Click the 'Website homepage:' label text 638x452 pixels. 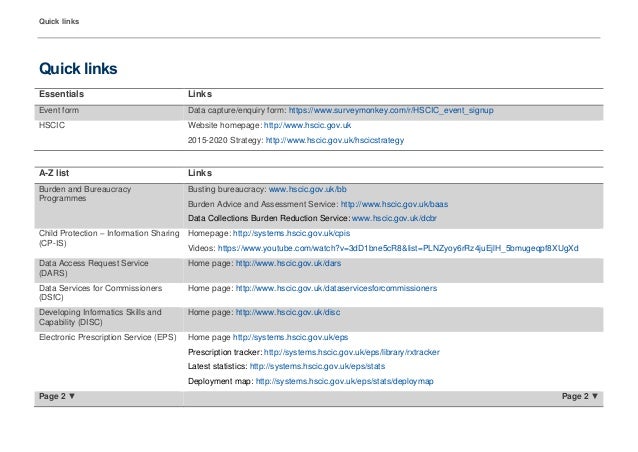click(225, 125)
